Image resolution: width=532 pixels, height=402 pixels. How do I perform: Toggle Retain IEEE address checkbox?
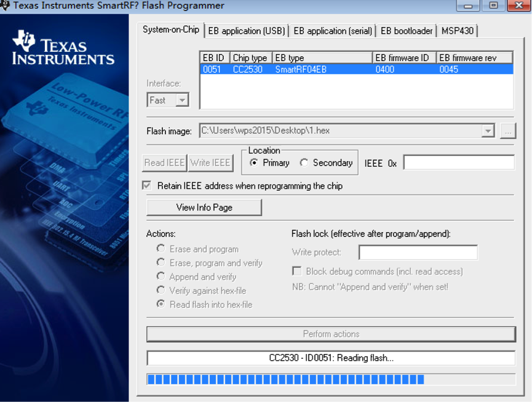coord(147,186)
